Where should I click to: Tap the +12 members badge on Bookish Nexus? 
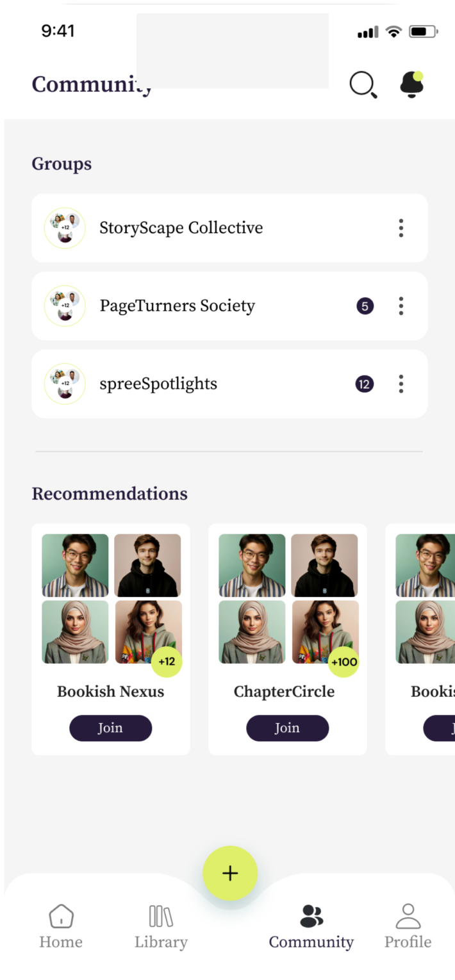coord(167,662)
